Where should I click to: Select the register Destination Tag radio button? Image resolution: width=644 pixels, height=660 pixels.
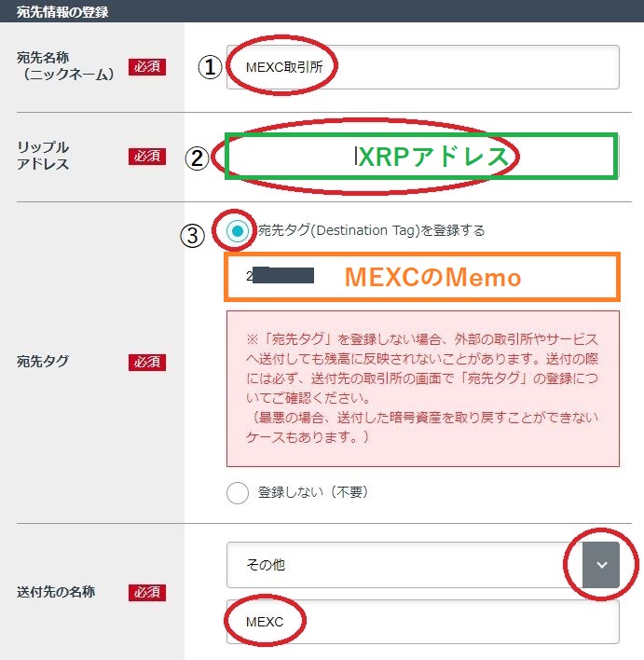point(238,230)
